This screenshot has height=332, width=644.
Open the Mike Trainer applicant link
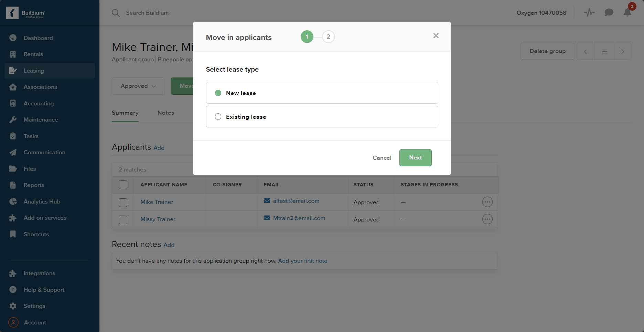(x=157, y=202)
